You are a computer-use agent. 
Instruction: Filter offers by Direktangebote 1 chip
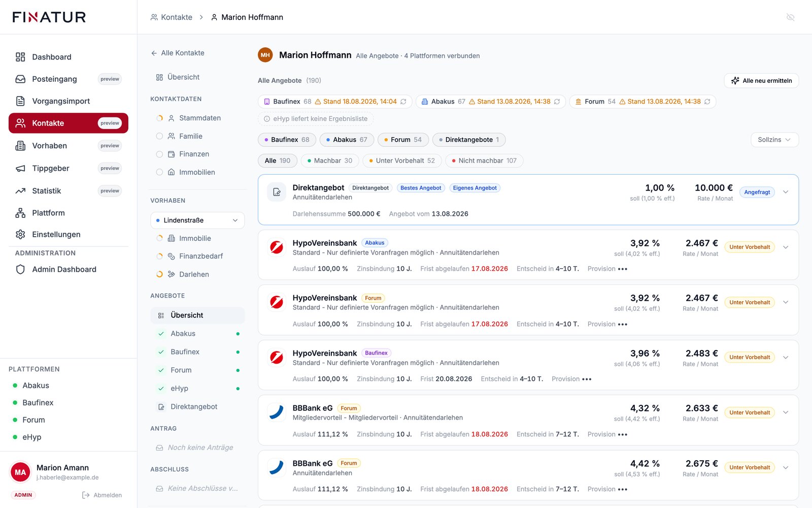point(469,140)
